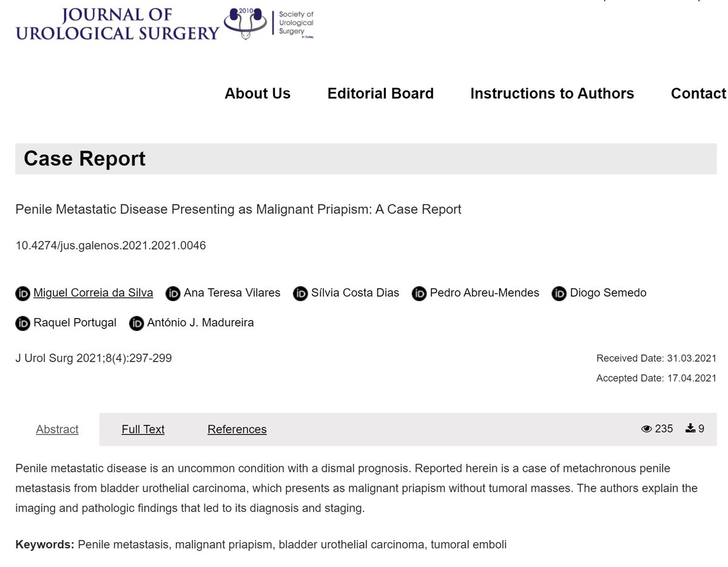
Task: Open ORCID icon for Diogo Semedo
Action: click(559, 293)
